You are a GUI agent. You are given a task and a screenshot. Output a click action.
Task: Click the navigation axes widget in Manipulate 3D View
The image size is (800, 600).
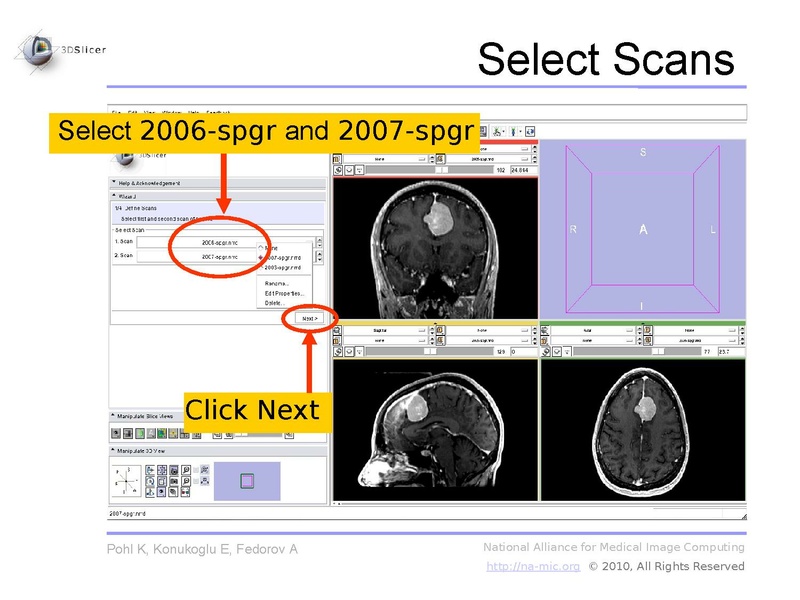point(126,480)
